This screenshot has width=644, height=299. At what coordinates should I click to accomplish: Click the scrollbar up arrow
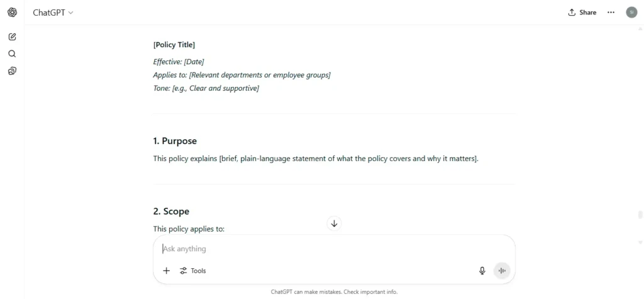point(640,29)
